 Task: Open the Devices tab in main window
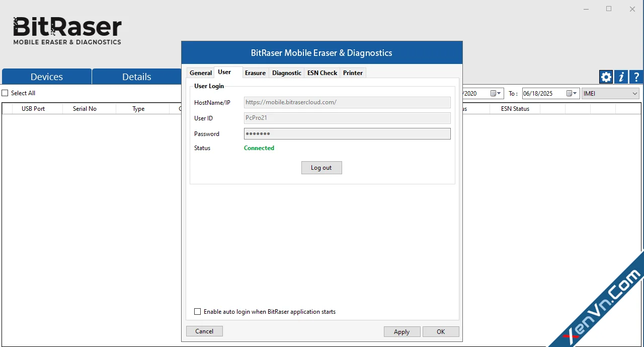coord(47,77)
